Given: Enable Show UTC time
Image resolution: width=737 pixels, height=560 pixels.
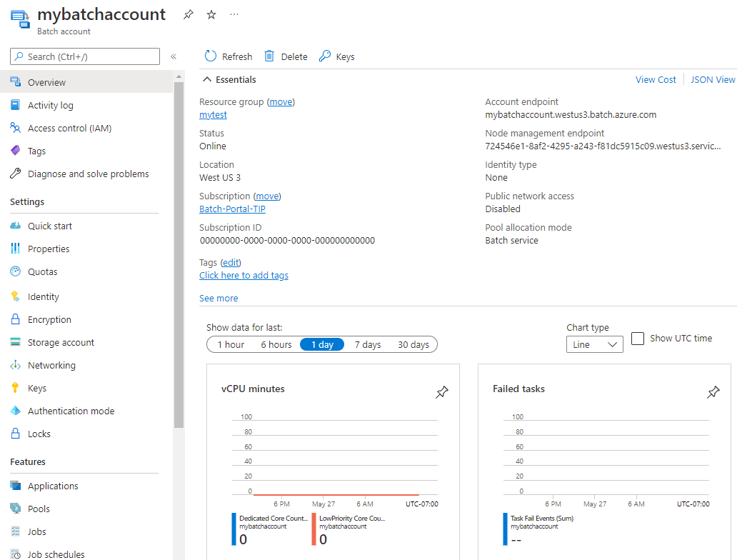Looking at the screenshot, I should [x=637, y=339].
